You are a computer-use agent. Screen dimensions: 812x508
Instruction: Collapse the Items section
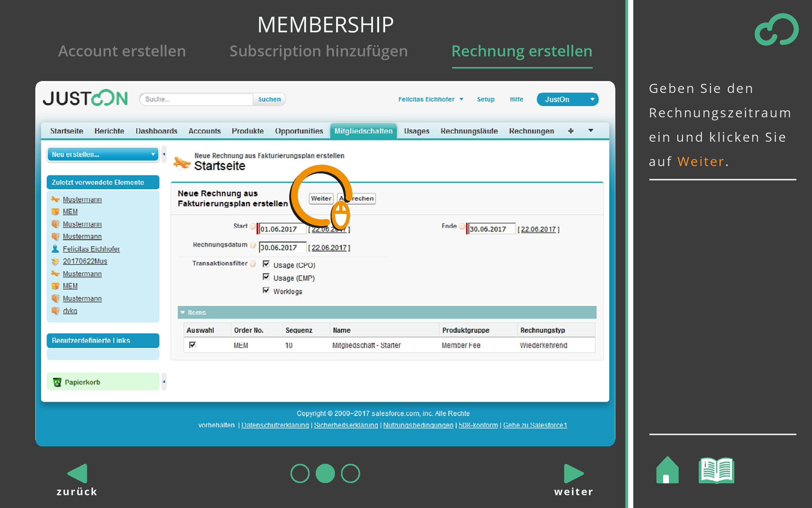(183, 312)
